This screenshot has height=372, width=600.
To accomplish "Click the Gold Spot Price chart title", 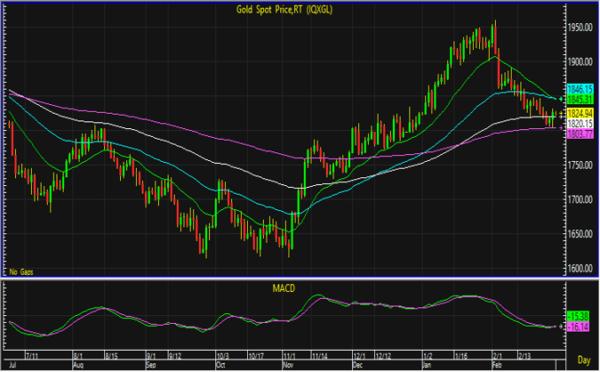I will 284,10.
